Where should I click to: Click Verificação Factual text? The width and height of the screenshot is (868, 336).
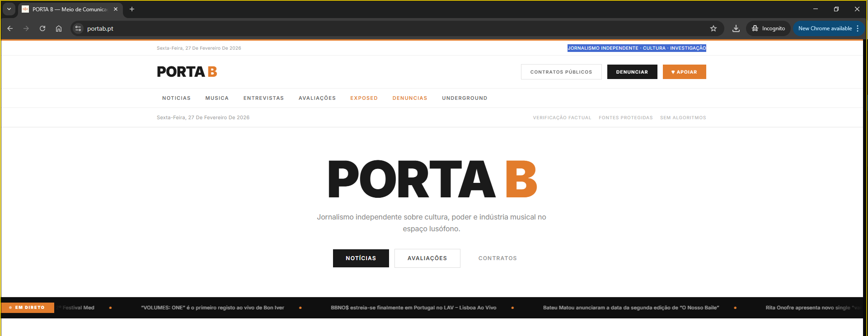[x=562, y=117]
